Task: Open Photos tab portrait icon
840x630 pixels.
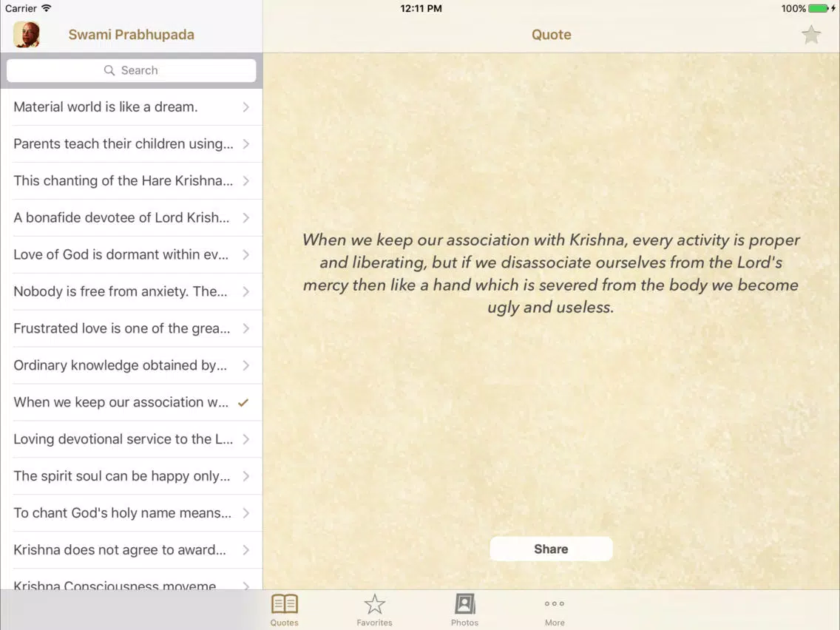Action: point(464,603)
